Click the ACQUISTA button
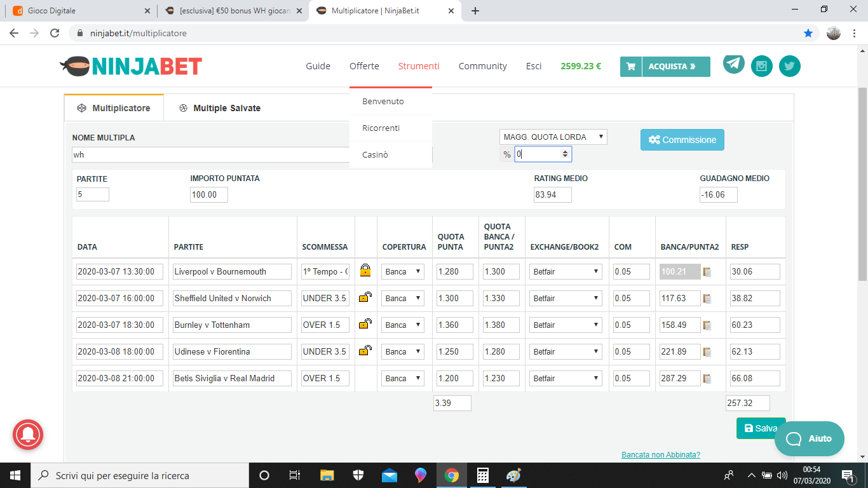The height and width of the screenshot is (488, 868). click(676, 66)
